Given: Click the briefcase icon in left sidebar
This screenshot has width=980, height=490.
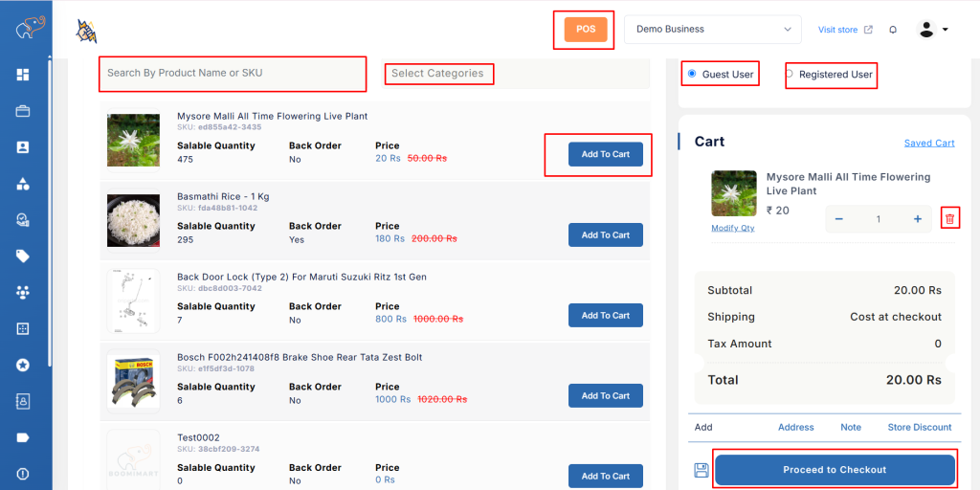Looking at the screenshot, I should coord(23,111).
